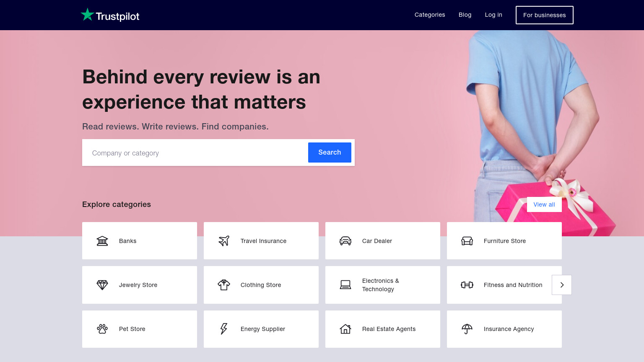Click the 'Behind every review' headline

[x=201, y=90]
